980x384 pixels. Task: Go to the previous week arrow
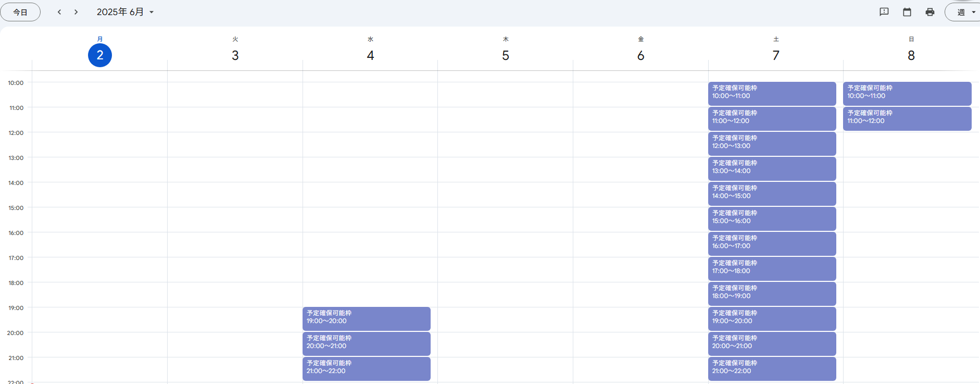tap(59, 12)
